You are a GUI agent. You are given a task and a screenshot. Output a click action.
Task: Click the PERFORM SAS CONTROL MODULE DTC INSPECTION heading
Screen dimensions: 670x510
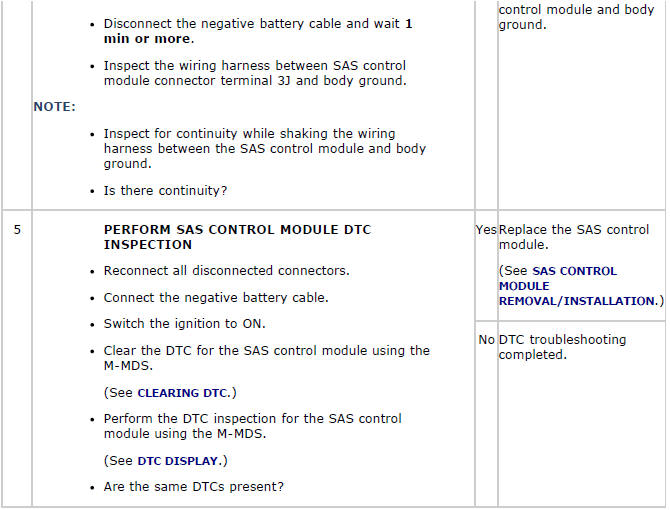click(x=237, y=237)
